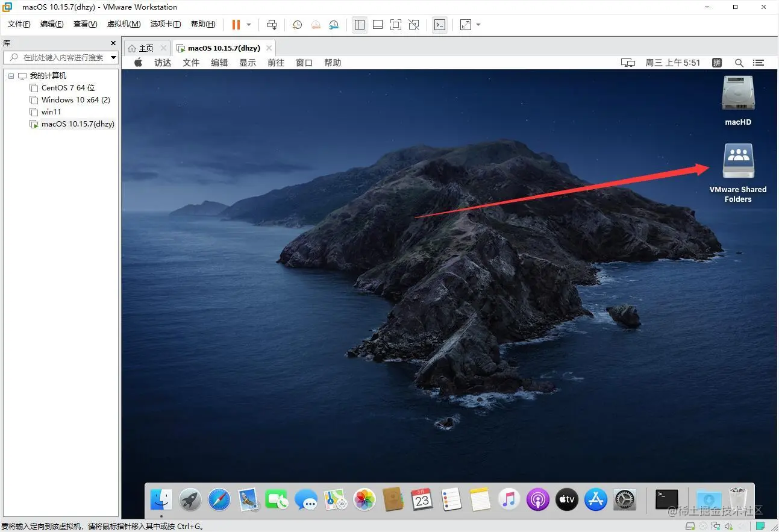Open the pause button dropdown arrow

click(247, 25)
